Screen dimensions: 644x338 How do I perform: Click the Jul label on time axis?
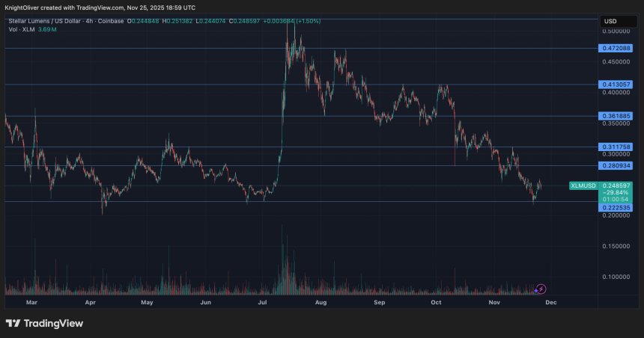pyautogui.click(x=263, y=303)
